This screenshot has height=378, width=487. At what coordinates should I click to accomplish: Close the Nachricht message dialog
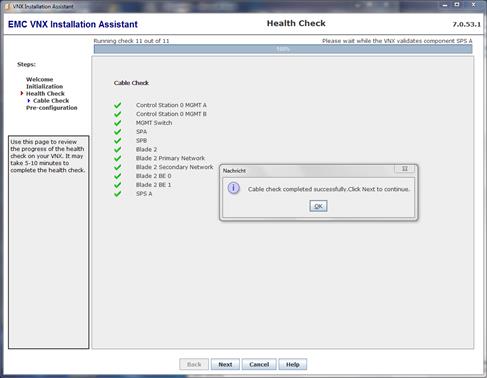click(x=405, y=169)
